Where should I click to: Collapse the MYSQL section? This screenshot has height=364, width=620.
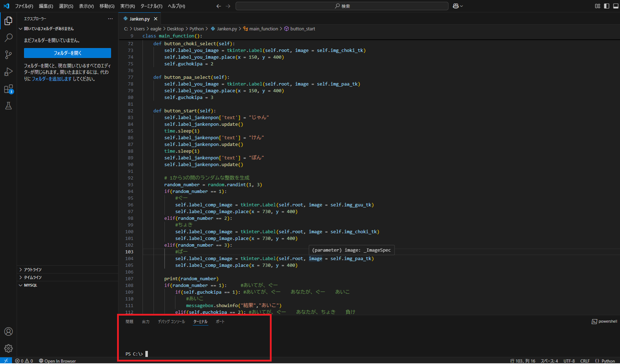tap(30, 285)
